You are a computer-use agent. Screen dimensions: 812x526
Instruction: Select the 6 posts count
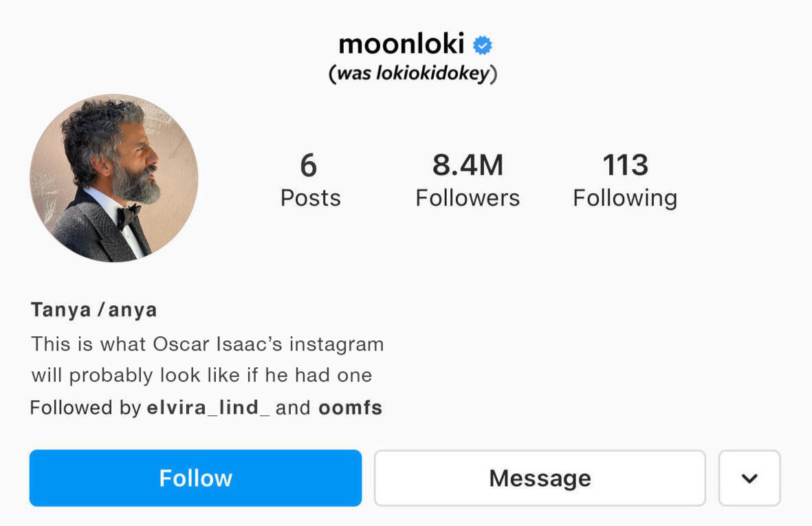point(309,165)
